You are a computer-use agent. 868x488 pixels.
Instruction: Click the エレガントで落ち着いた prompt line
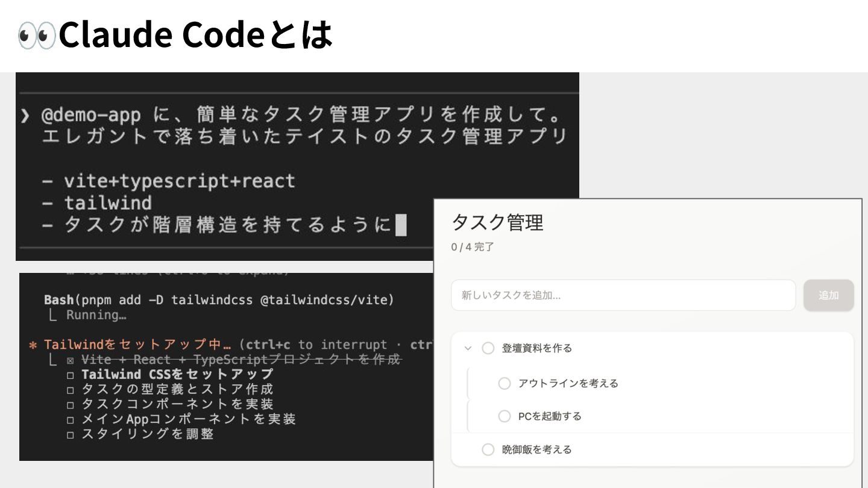click(304, 137)
